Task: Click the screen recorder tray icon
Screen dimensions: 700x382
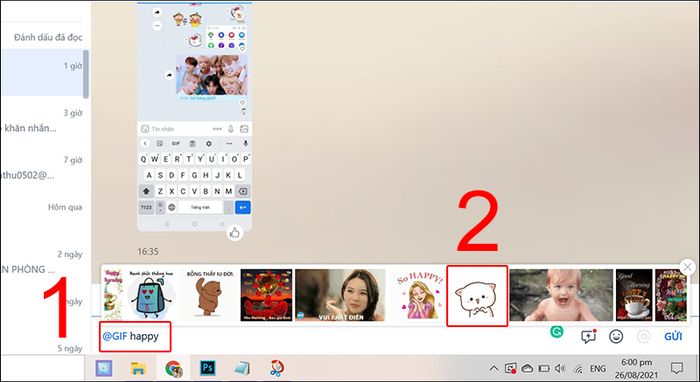Action: click(x=510, y=369)
